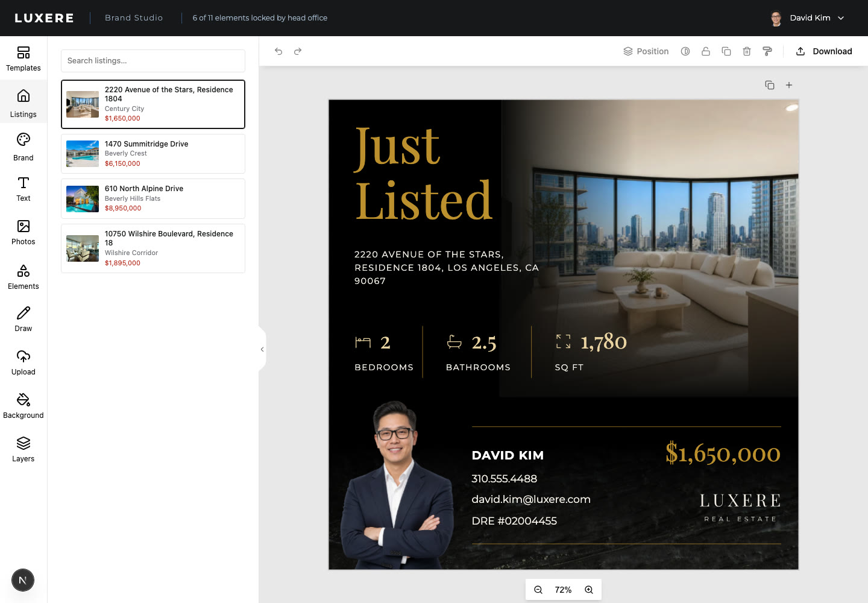Click the copy style paint roller icon

click(767, 51)
